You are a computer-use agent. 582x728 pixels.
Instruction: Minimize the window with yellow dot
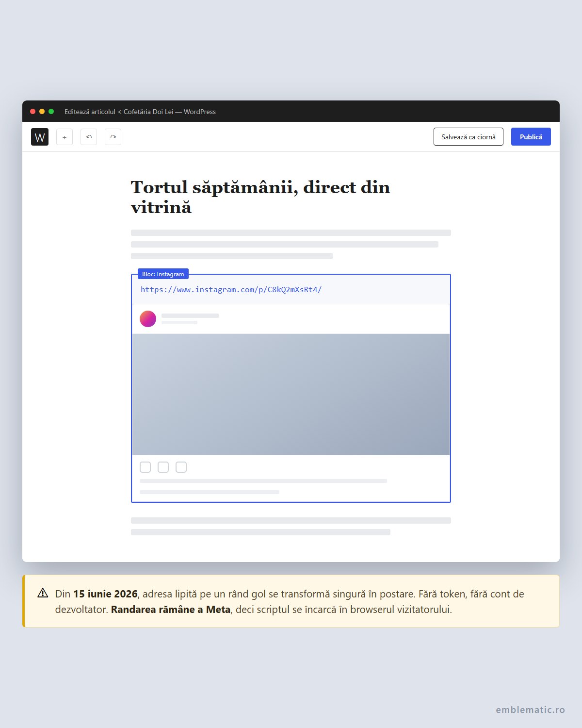[x=42, y=112]
